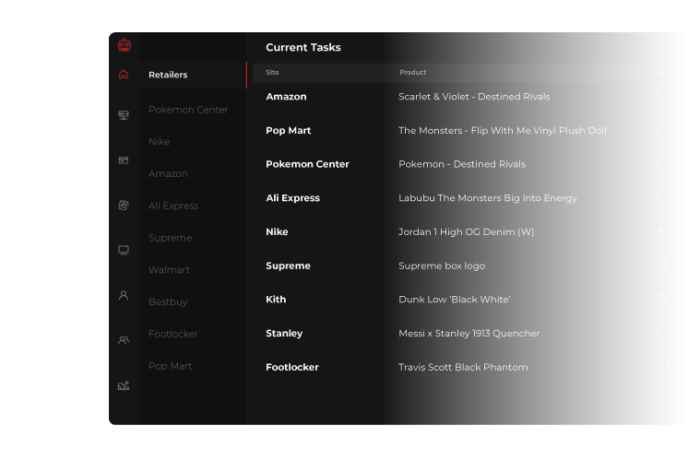Choose Nike from the retailers list

tap(159, 142)
